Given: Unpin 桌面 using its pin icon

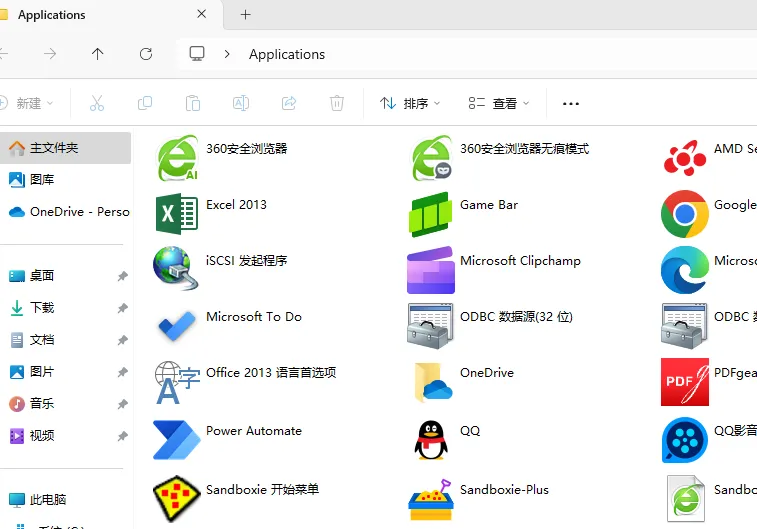Looking at the screenshot, I should tap(123, 276).
